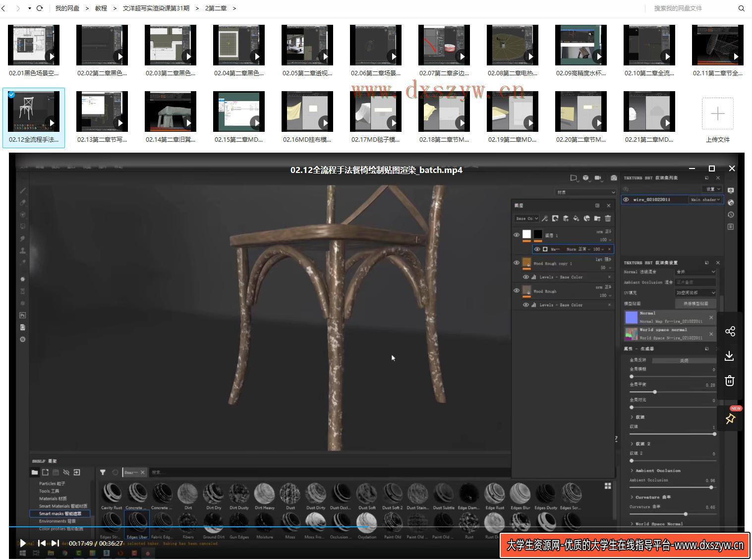Viewport: 752px width, 560px height.
Task: Select Particles 粒子 shelf category
Action: (x=52, y=483)
